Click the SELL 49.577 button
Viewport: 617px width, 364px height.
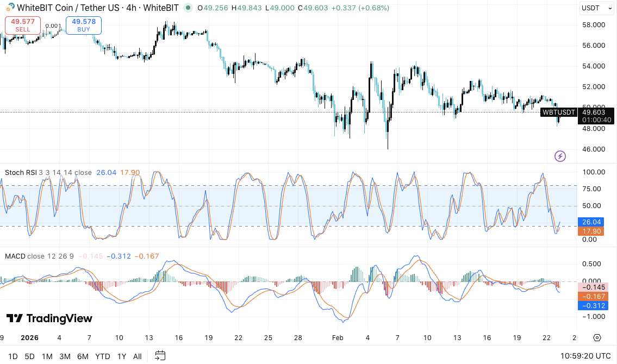(x=23, y=25)
